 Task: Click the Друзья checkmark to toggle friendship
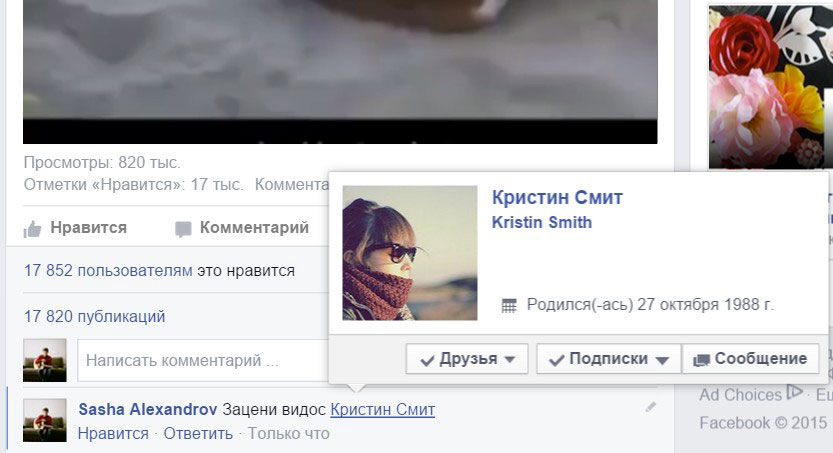pyautogui.click(x=427, y=361)
